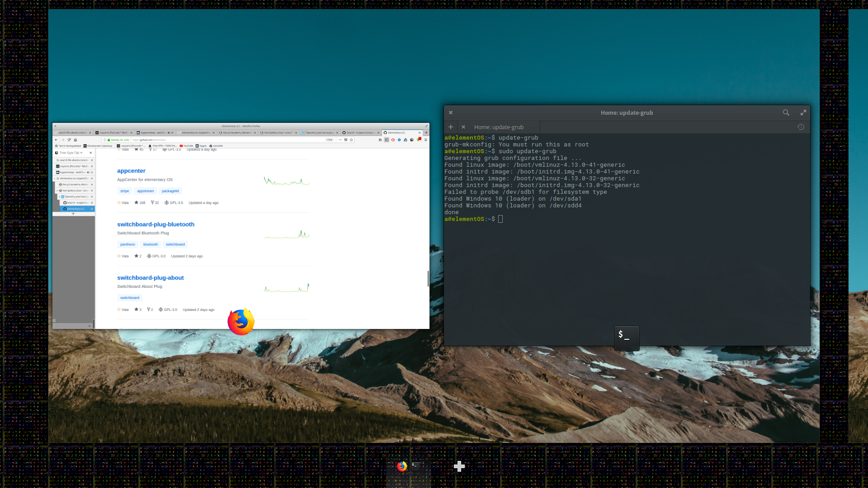This screenshot has width=868, height=488.
Task: Click the Firefox home button icon
Action: (x=75, y=140)
